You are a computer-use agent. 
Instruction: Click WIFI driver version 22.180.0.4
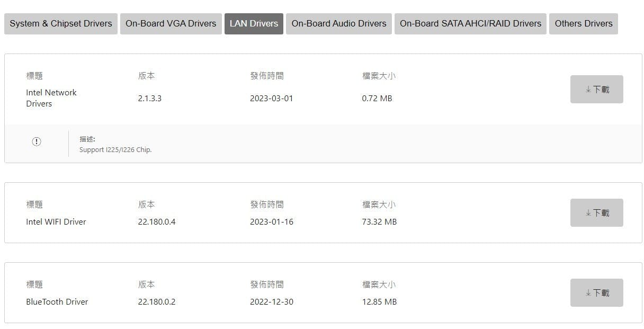pyautogui.click(x=157, y=222)
